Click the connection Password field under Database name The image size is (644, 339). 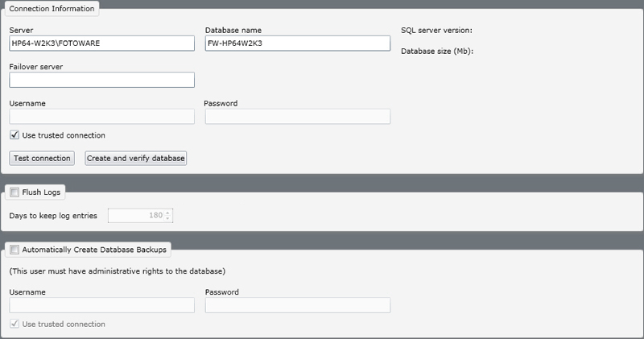coord(297,117)
